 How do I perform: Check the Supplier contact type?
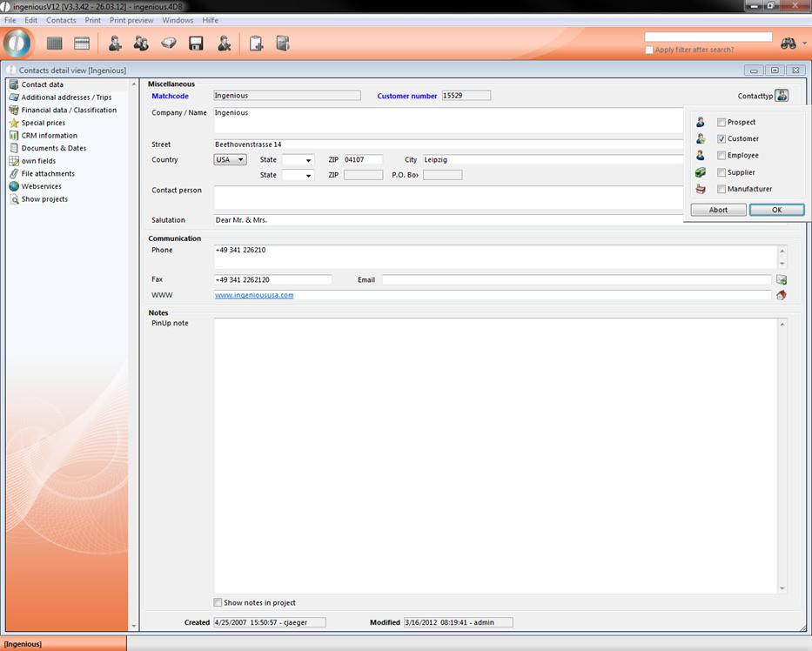coord(721,172)
